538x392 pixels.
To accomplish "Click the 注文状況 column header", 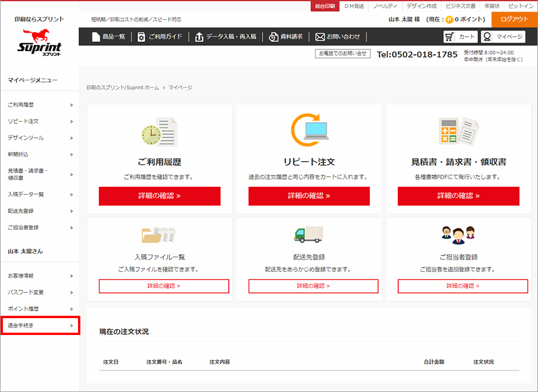I will point(483,362).
